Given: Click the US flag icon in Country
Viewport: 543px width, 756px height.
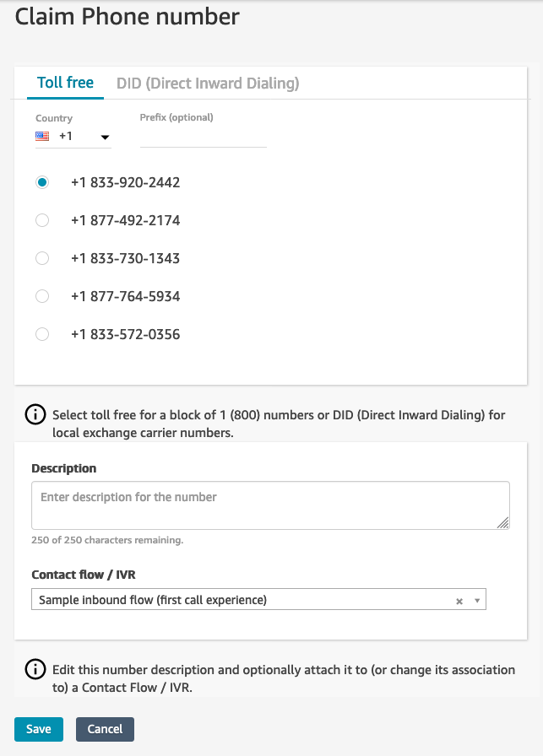Looking at the screenshot, I should [42, 137].
